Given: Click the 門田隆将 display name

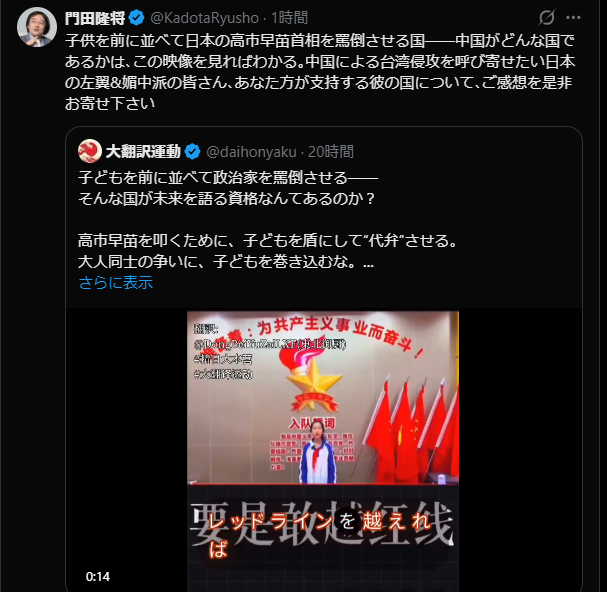Looking at the screenshot, I should 95,18.
